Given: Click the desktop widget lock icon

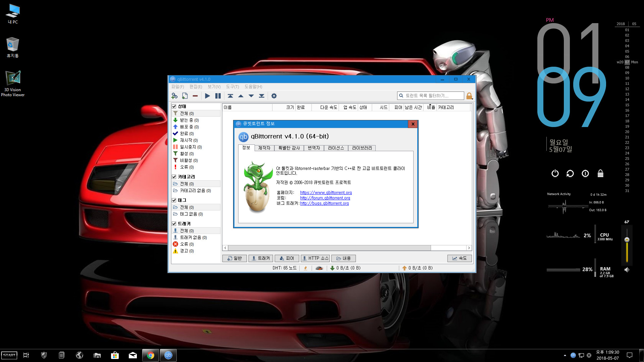Looking at the screenshot, I should pyautogui.click(x=600, y=173).
